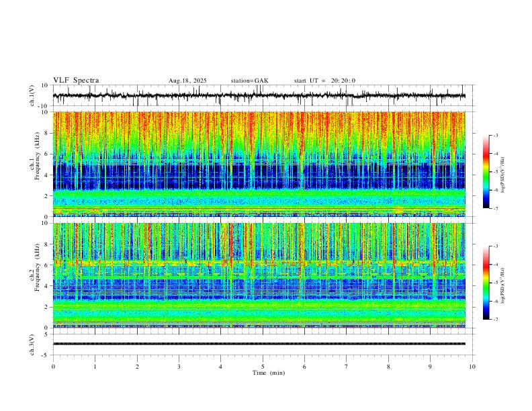Click the '-3' value on ch.1 color bar
Screen dimensions: 532x411
click(495, 135)
